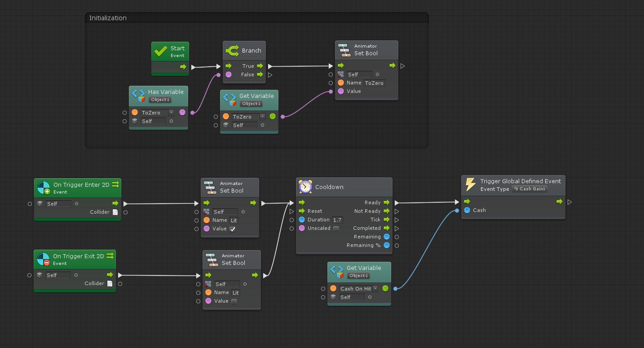
Task: Click the Branch True output port
Action: pyautogui.click(x=260, y=66)
